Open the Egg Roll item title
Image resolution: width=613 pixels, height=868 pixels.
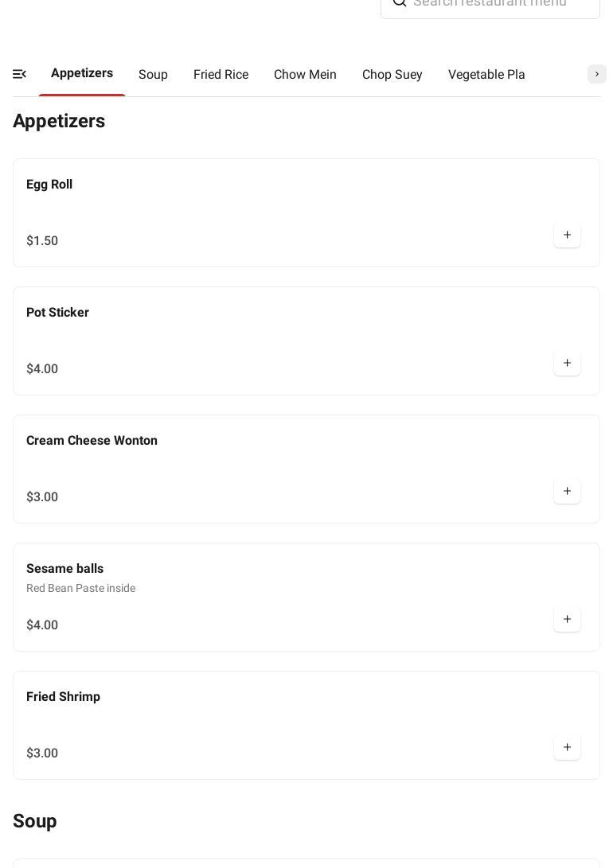(49, 185)
